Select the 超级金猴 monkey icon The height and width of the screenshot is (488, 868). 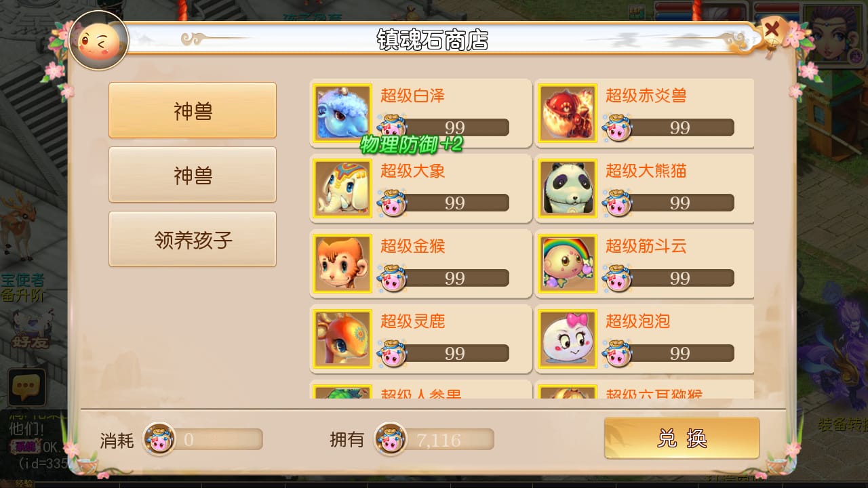pos(342,264)
